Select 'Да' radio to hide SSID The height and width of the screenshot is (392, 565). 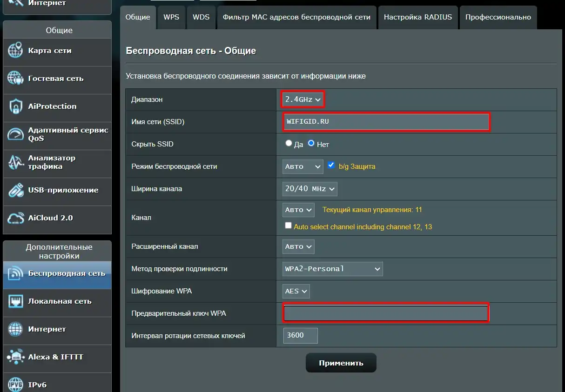289,144
